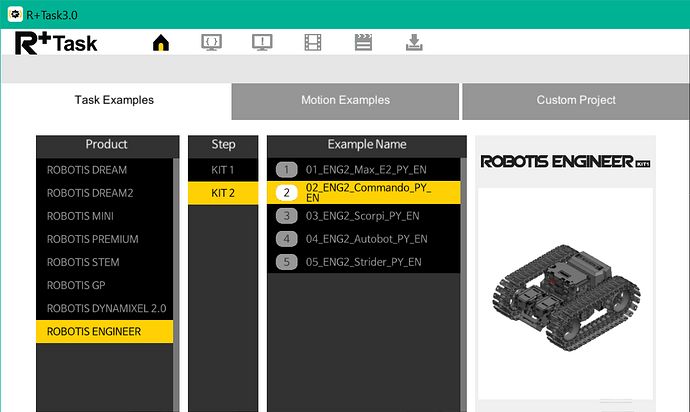Click the download icon in toolbar
Viewport: 690px width, 412px height.
[x=414, y=43]
